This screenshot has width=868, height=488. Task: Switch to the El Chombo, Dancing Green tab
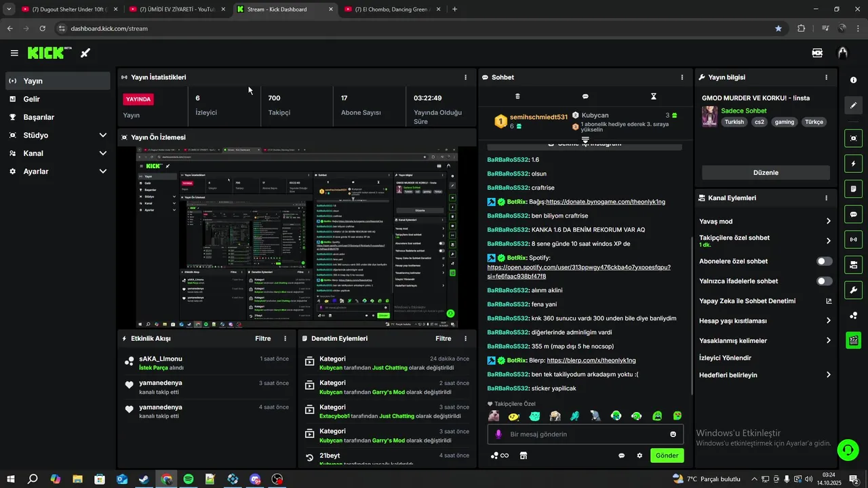pos(391,9)
